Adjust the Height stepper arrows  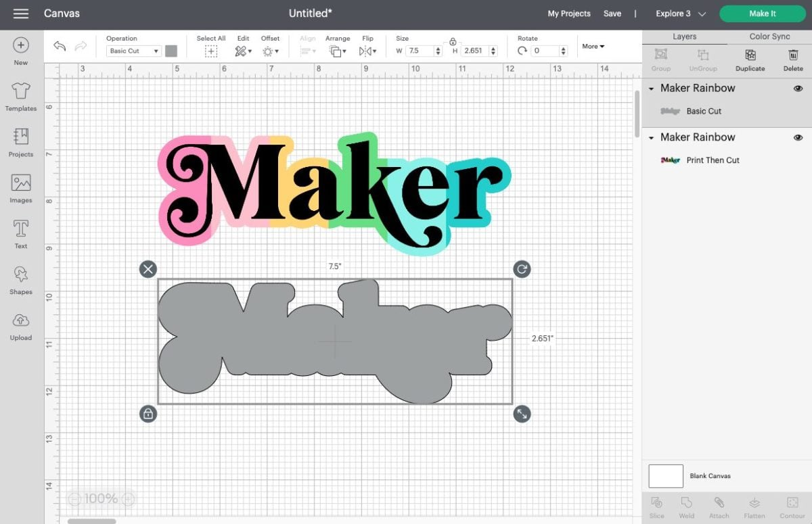coord(493,51)
